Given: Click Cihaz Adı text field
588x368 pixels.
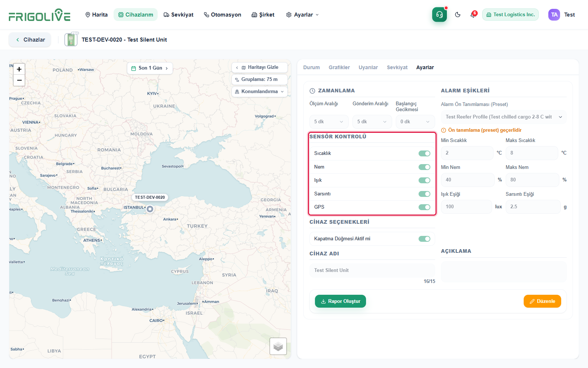Looking at the screenshot, I should click(372, 270).
